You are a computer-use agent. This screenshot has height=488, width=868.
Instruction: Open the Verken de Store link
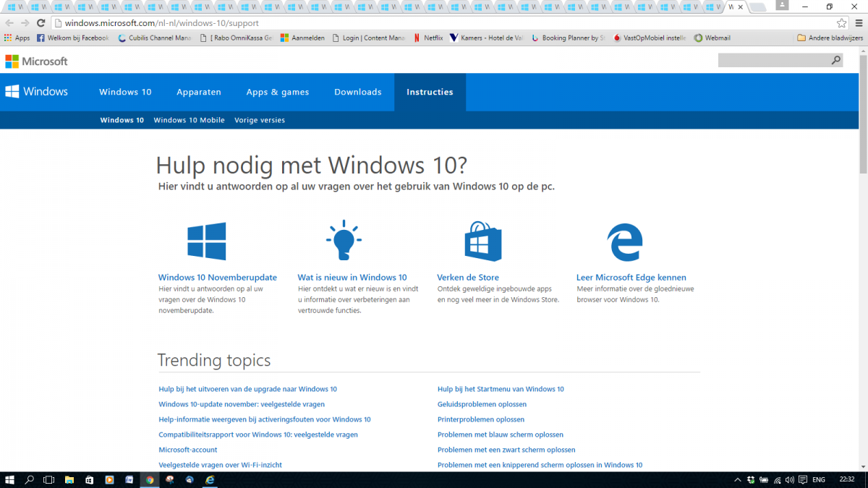pyautogui.click(x=468, y=278)
